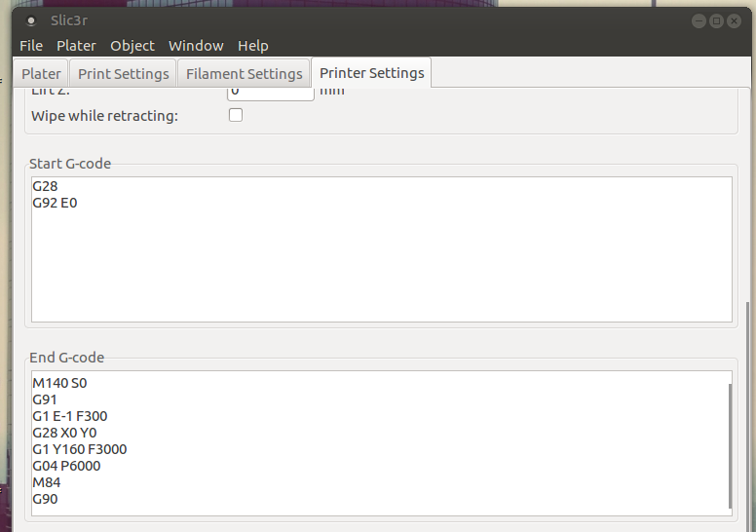Select the Printer Settings tab
Viewport: 756px width, 532px height.
pyautogui.click(x=372, y=73)
